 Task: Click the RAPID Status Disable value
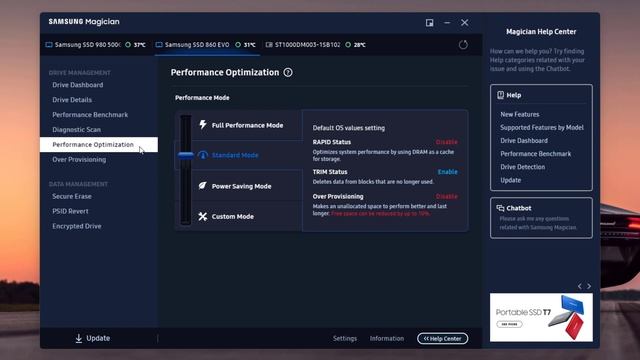(447, 142)
